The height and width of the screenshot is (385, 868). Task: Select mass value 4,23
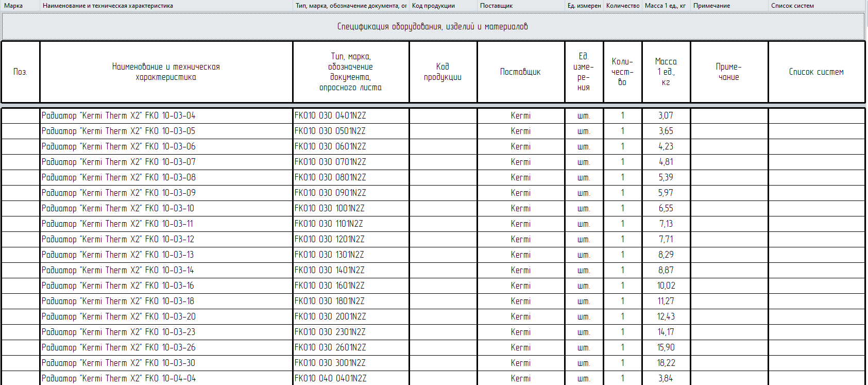pyautogui.click(x=666, y=146)
